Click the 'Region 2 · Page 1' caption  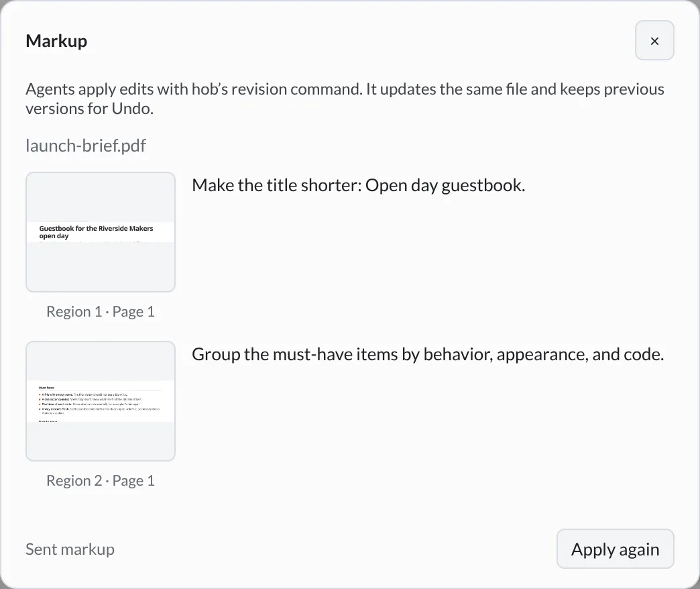click(101, 480)
